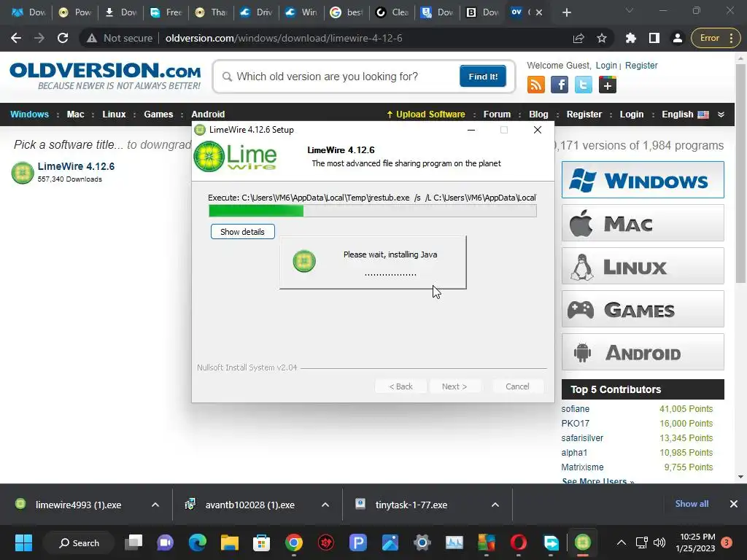Screen dimensions: 747x560
Task: Open the Linux nav tab
Action: pyautogui.click(x=114, y=114)
